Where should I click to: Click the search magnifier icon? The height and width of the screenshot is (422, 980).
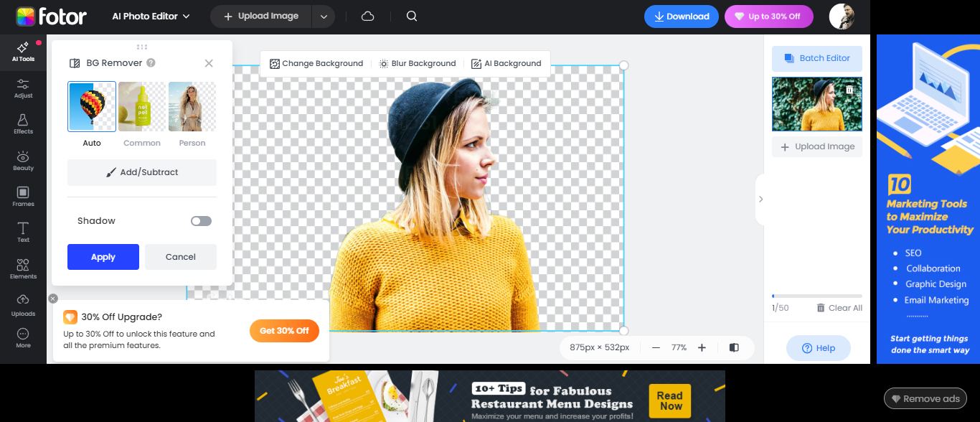(x=412, y=16)
